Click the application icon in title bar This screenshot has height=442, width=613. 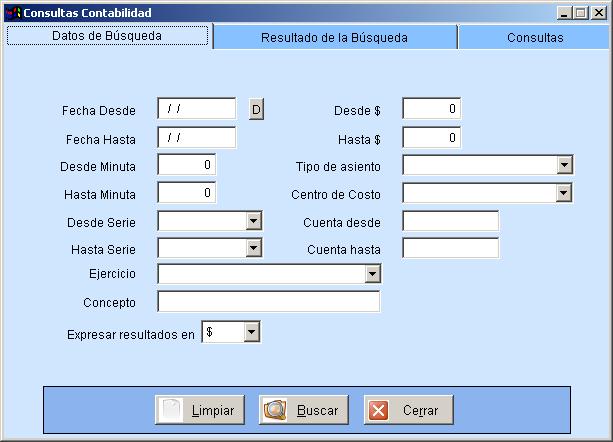click(12, 12)
